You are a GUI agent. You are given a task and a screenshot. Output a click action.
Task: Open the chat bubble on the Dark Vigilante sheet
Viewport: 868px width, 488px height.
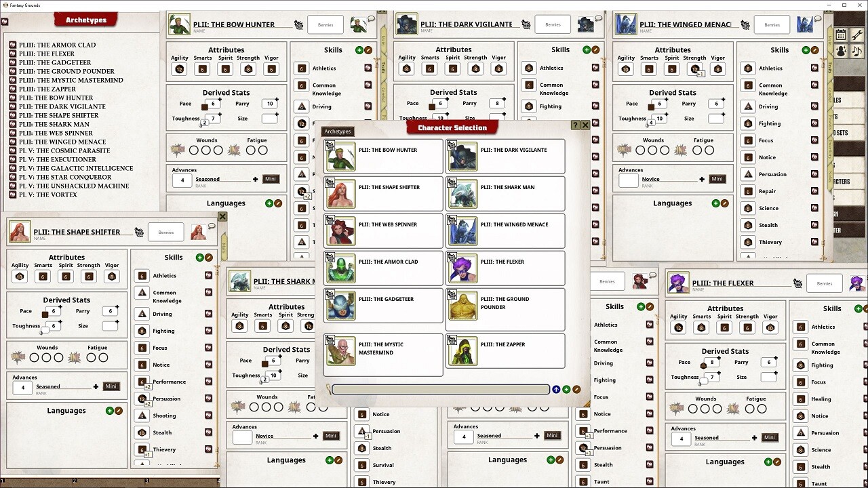click(599, 18)
